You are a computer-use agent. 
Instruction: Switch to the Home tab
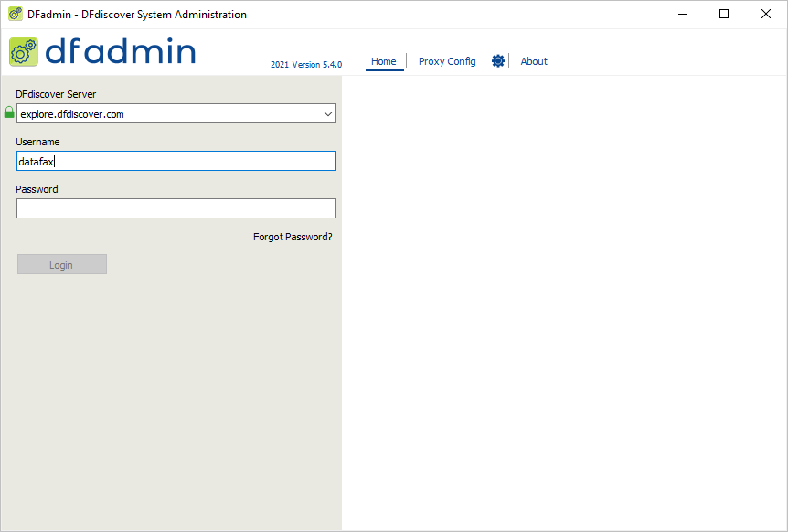point(383,61)
